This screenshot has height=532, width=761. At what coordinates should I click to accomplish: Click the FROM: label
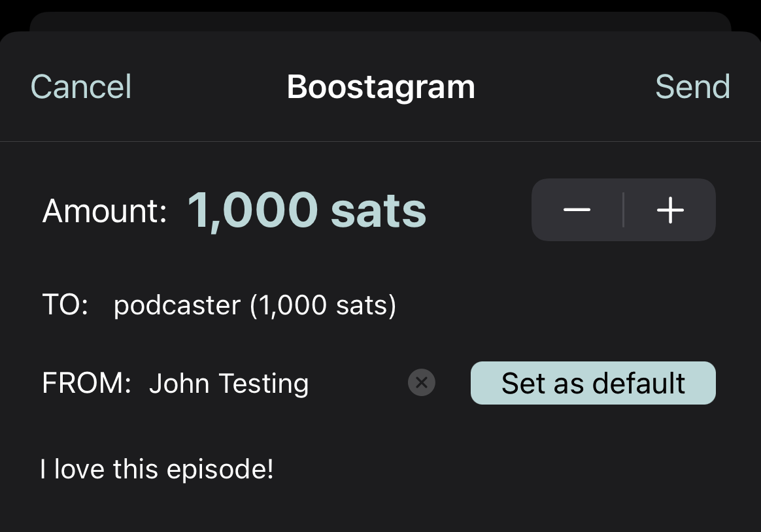87,383
